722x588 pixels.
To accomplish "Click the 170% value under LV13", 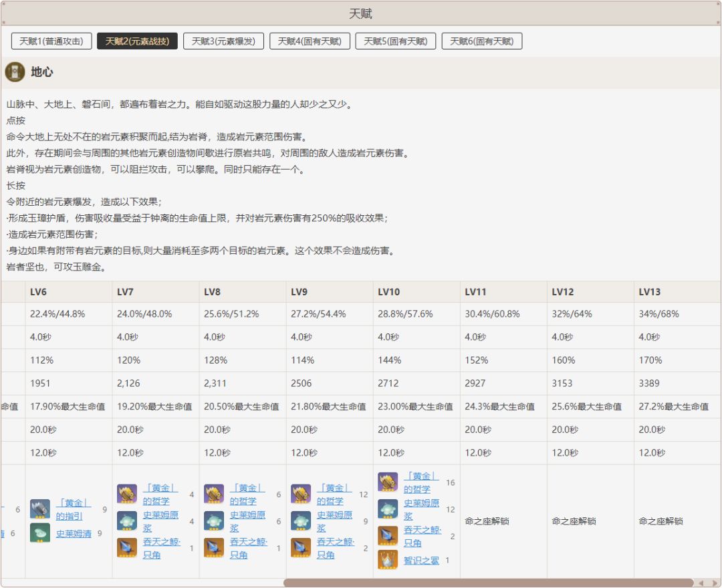I will tap(650, 360).
